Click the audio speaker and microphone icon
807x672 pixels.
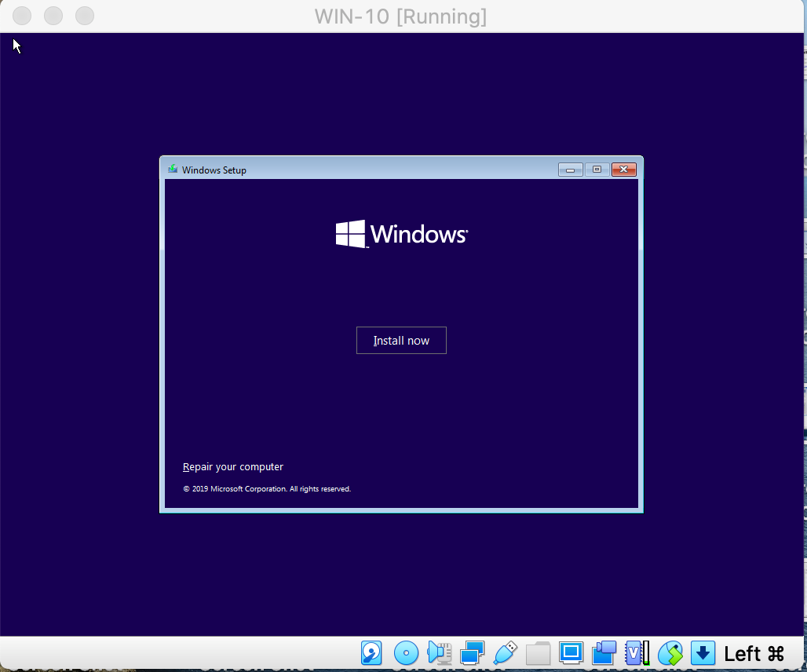(x=439, y=653)
